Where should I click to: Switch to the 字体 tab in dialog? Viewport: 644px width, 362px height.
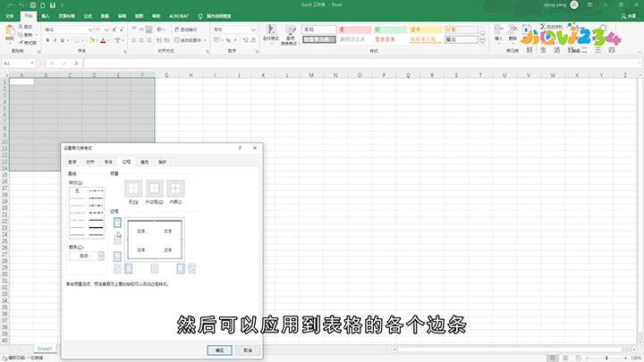108,162
